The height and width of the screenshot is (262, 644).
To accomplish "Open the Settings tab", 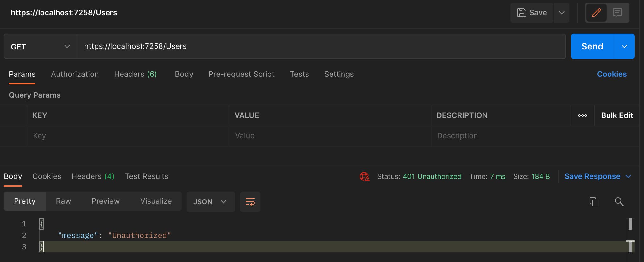I will click(x=339, y=74).
